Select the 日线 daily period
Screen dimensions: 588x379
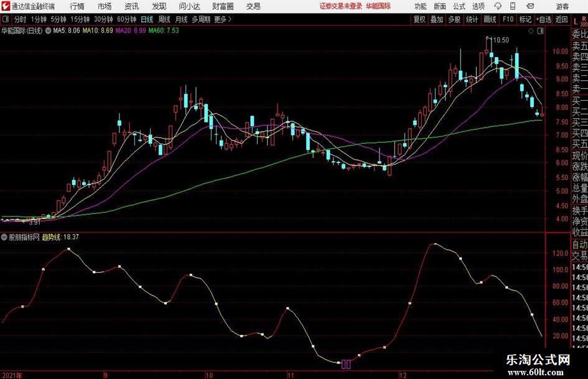[147, 19]
